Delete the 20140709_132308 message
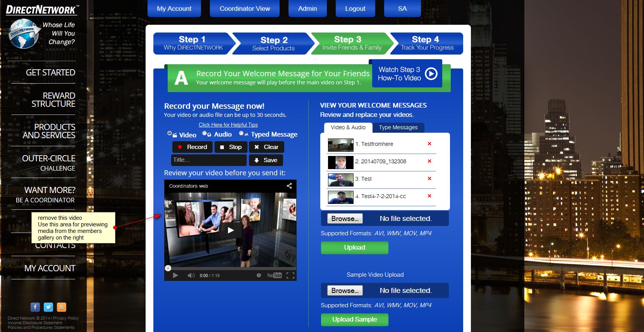Viewport: 644px width, 332px height. point(429,161)
